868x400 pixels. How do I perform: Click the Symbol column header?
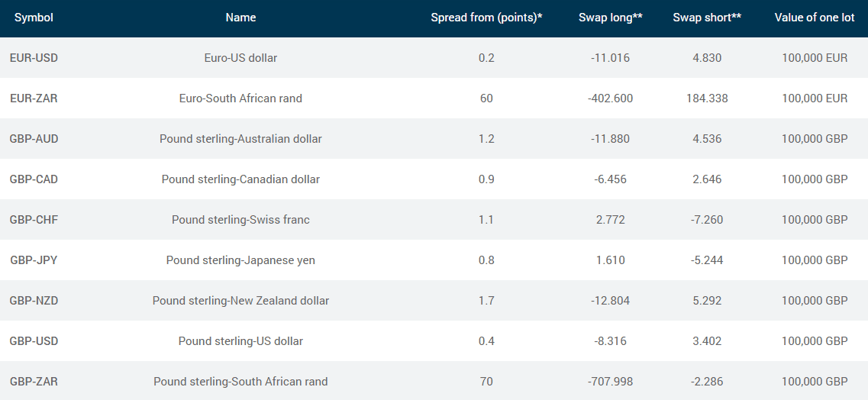(x=34, y=18)
